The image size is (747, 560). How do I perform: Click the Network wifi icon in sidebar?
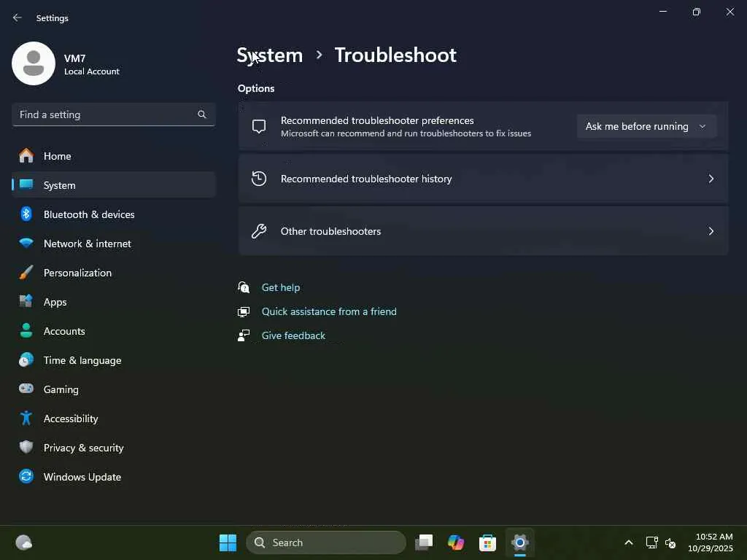point(26,243)
